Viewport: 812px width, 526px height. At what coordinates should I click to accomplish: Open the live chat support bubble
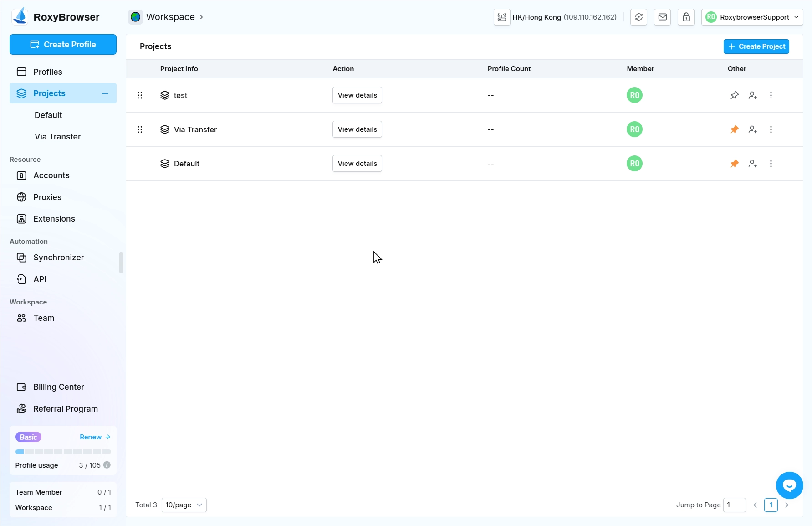point(789,485)
